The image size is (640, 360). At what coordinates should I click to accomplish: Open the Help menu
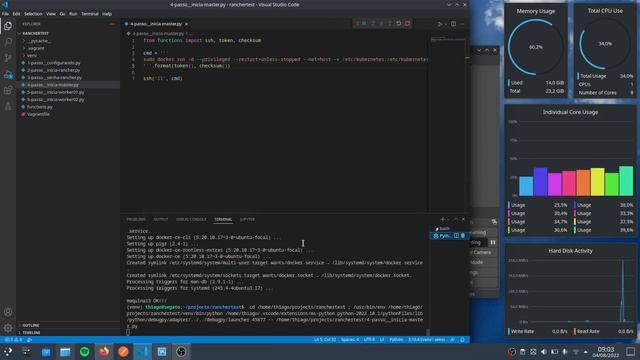[107, 14]
